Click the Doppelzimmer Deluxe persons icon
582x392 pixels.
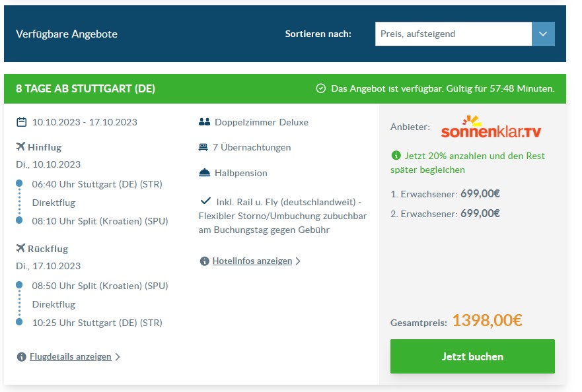pyautogui.click(x=205, y=121)
